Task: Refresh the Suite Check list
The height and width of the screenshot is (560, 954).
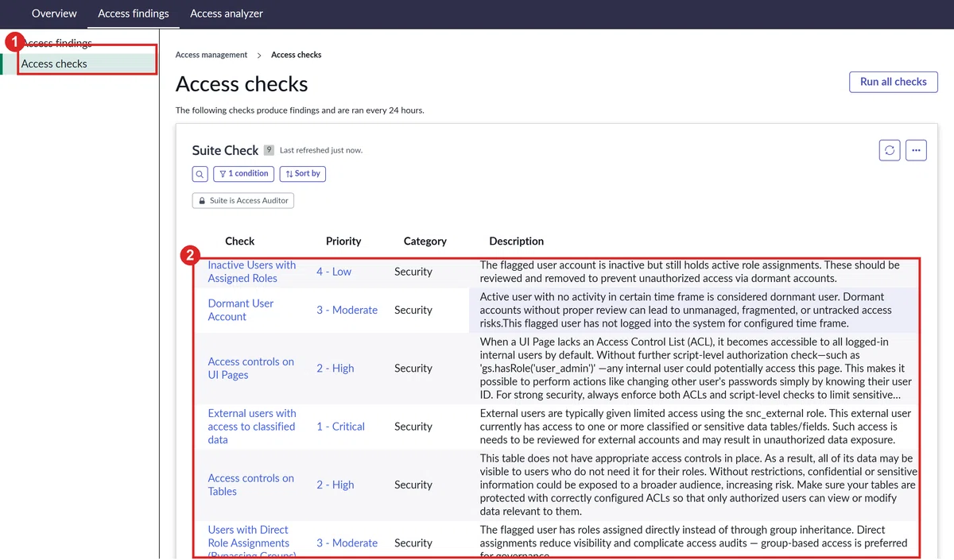Action: click(x=890, y=150)
